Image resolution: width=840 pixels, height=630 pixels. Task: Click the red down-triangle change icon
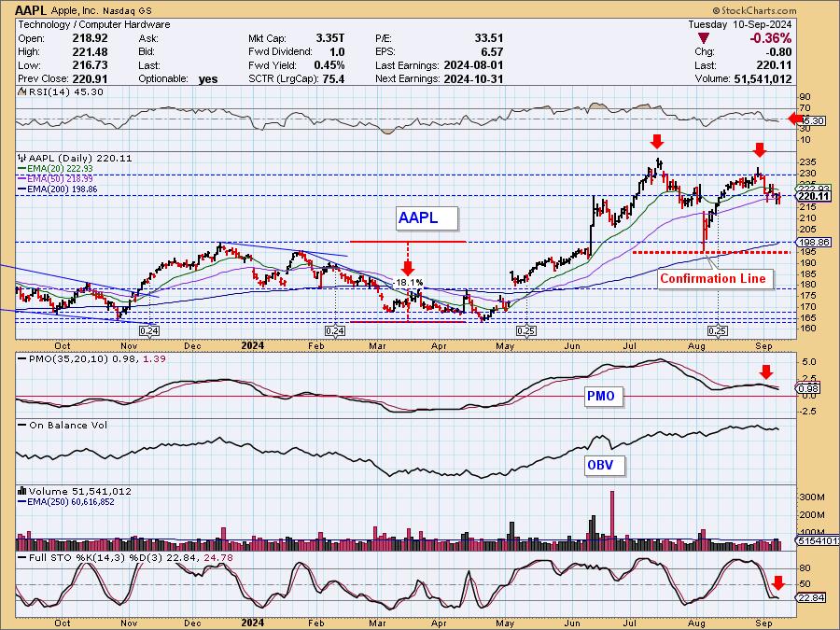(x=704, y=38)
